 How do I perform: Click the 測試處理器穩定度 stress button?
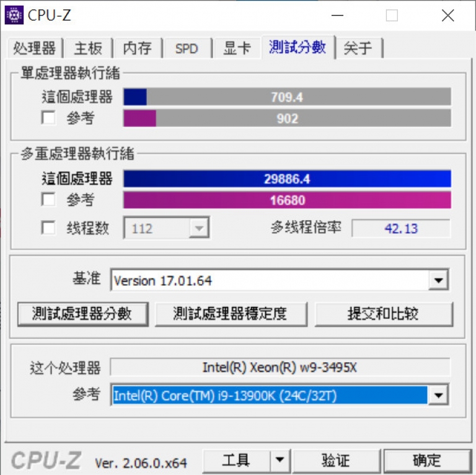[231, 314]
